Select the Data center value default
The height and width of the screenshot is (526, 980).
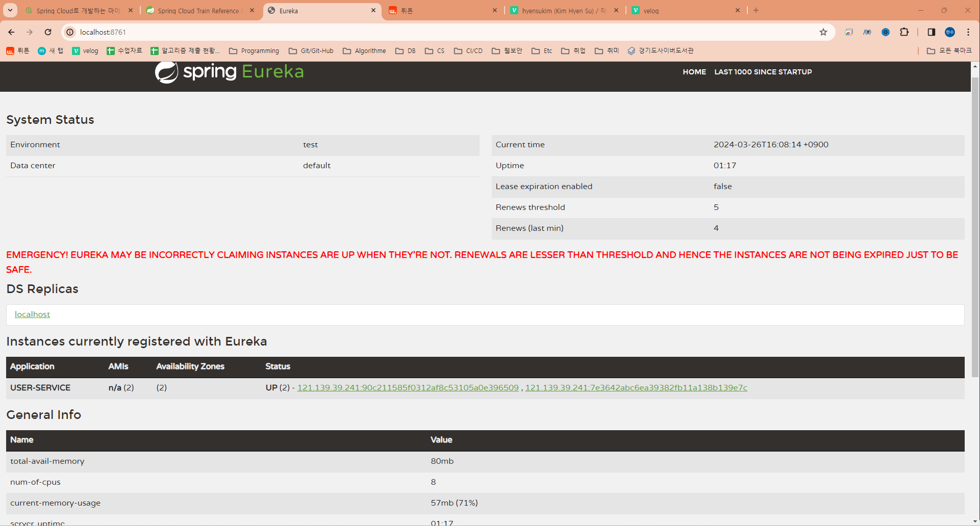[x=317, y=166]
